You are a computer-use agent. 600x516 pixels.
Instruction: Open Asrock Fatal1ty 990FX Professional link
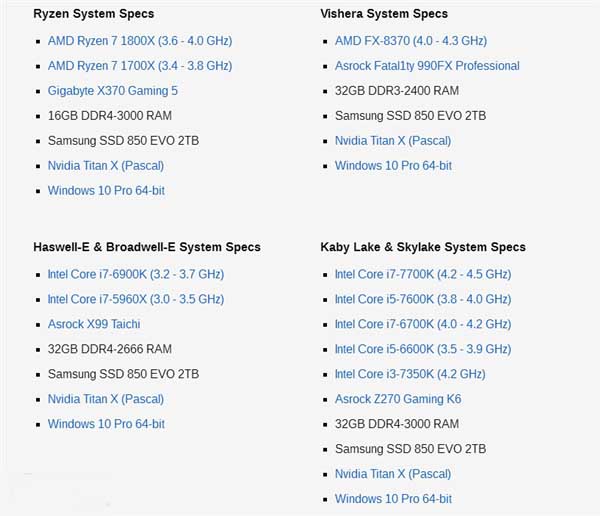pos(427,66)
